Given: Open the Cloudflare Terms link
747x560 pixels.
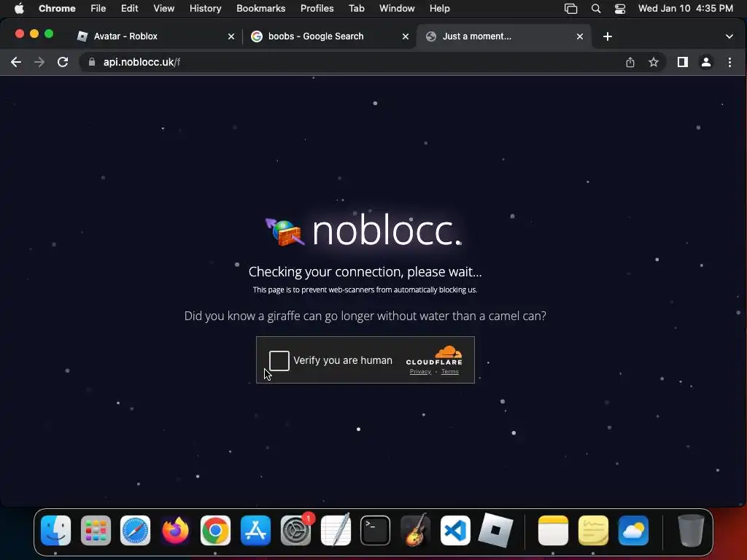Looking at the screenshot, I should tap(449, 372).
